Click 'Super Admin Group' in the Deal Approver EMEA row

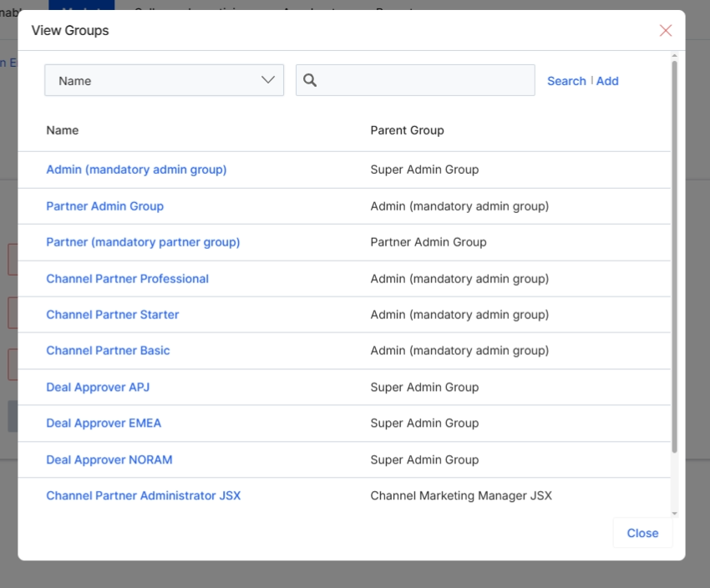coord(424,423)
